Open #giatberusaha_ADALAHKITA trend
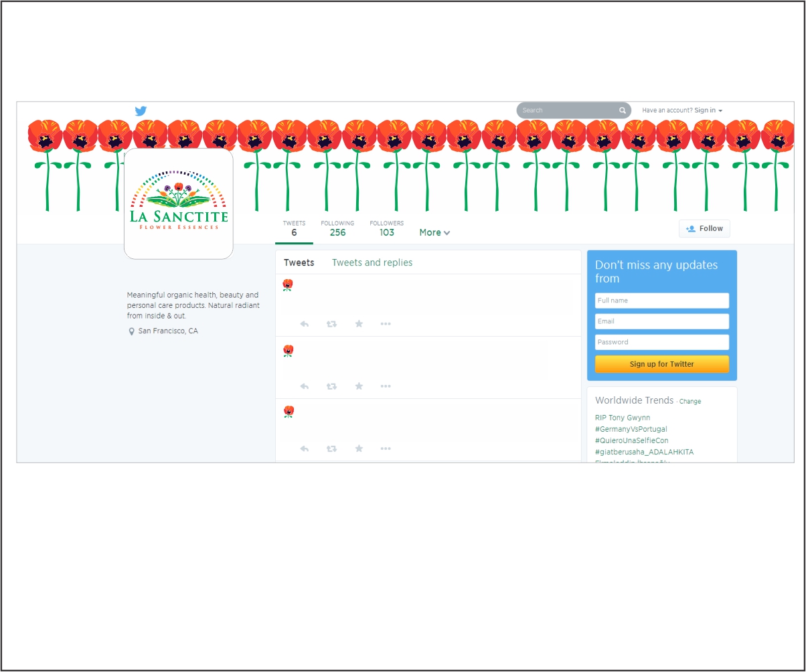 point(645,452)
